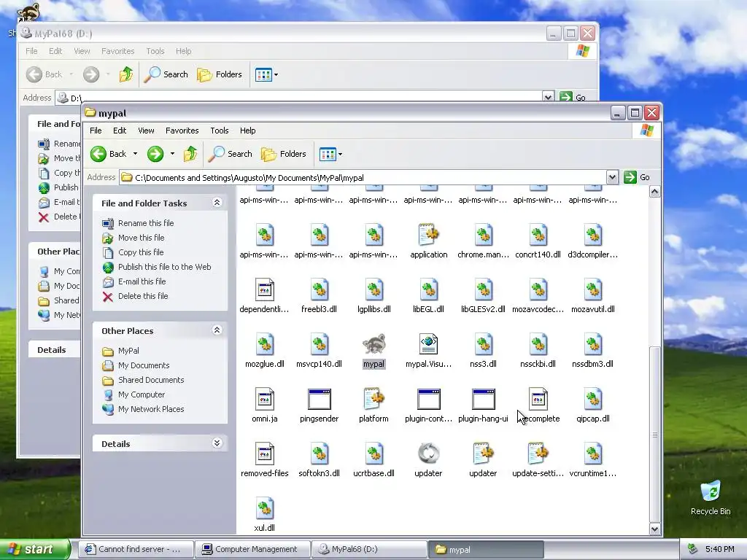The image size is (747, 560).
Task: Select the softokn3.dll file
Action: point(320,454)
